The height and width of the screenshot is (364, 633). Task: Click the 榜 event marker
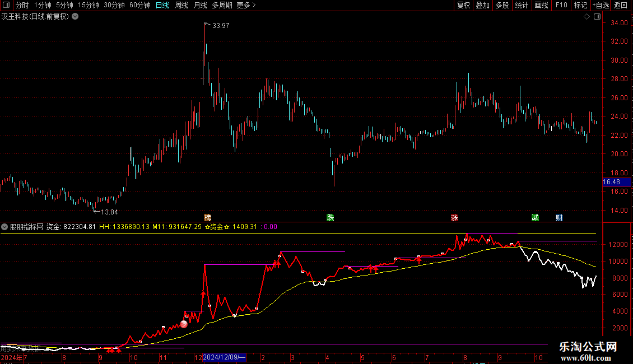pos(207,217)
